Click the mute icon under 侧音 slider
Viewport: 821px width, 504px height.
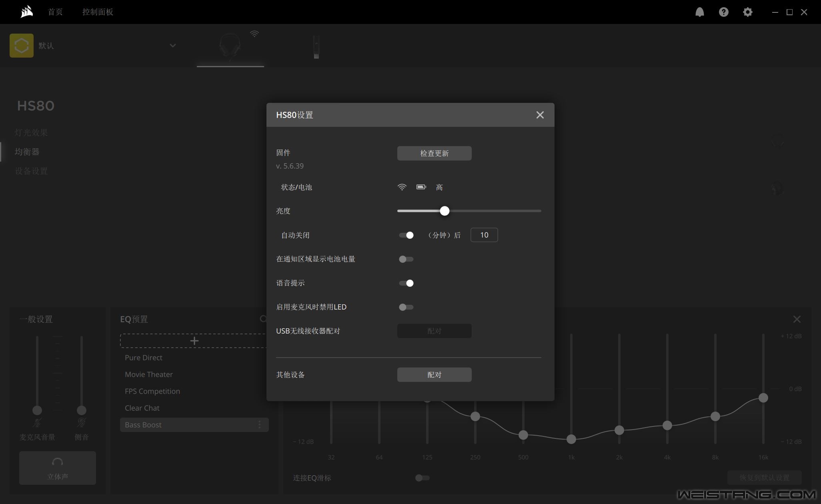tap(81, 422)
